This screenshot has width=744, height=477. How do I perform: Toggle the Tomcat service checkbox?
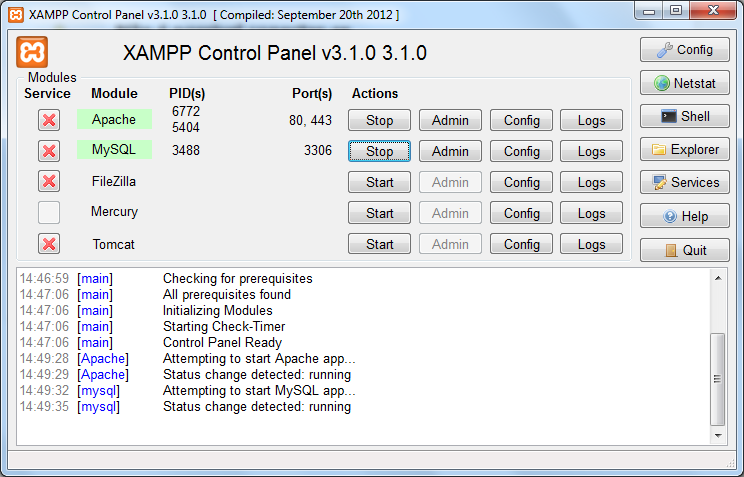click(x=49, y=244)
